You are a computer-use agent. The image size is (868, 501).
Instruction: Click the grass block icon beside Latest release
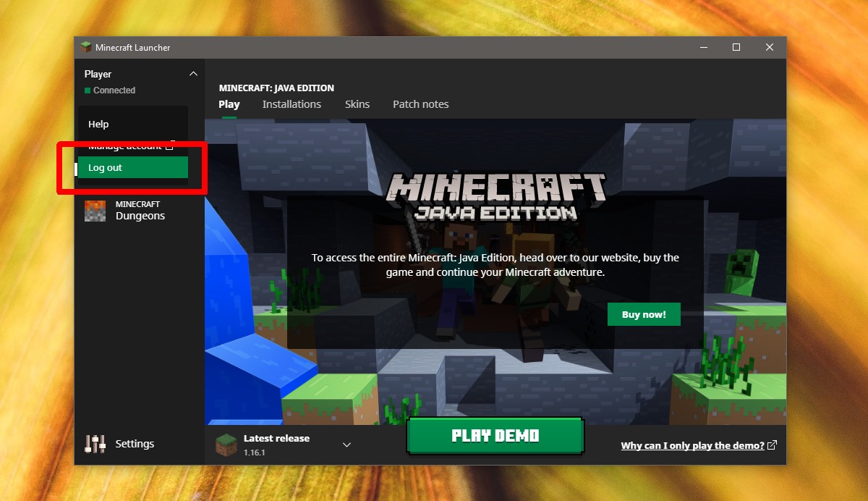(226, 445)
